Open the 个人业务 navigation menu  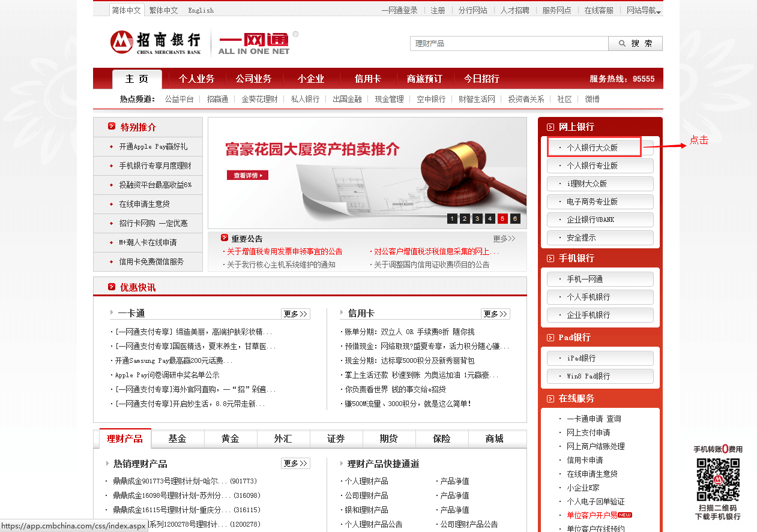coord(196,79)
